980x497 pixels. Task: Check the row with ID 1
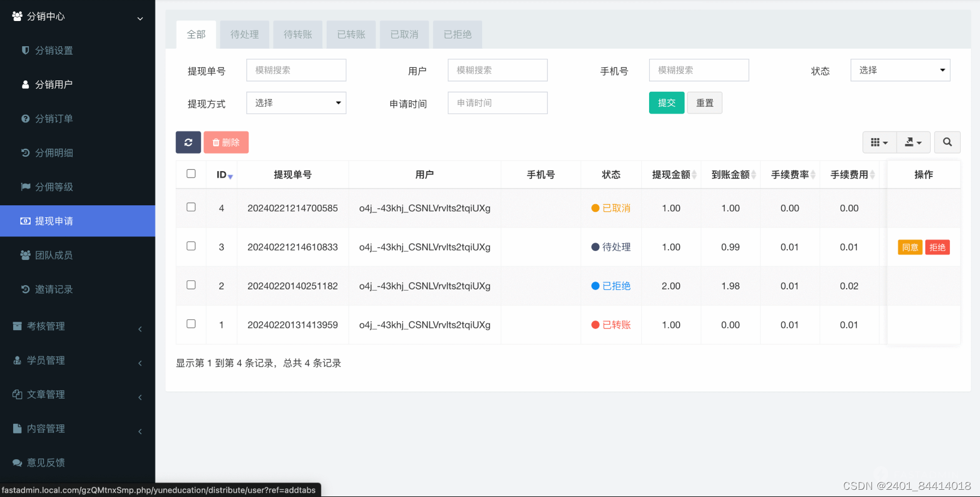[191, 324]
